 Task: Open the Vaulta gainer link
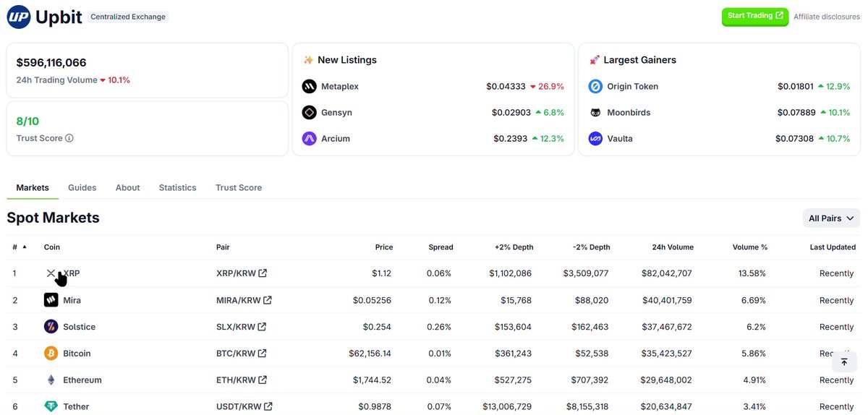click(620, 139)
